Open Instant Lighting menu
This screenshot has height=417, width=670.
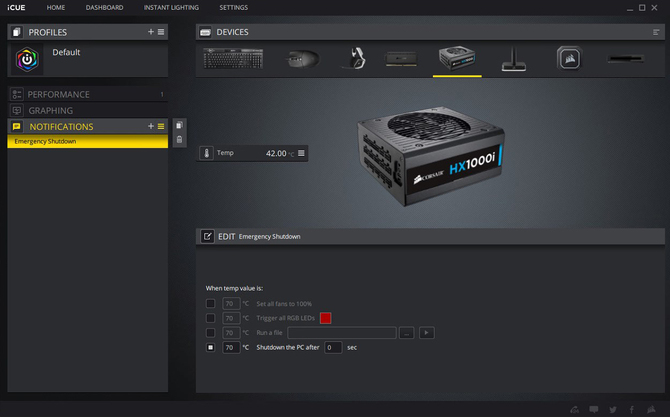(171, 8)
